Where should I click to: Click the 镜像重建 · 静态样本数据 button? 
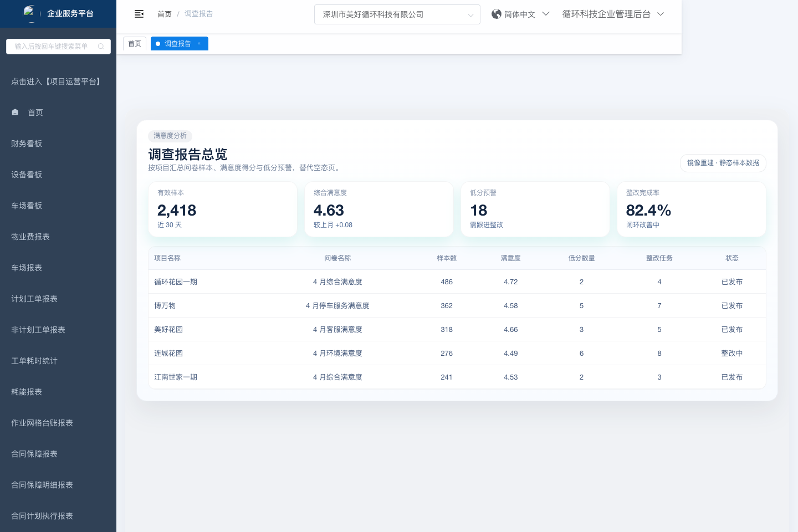tap(723, 163)
